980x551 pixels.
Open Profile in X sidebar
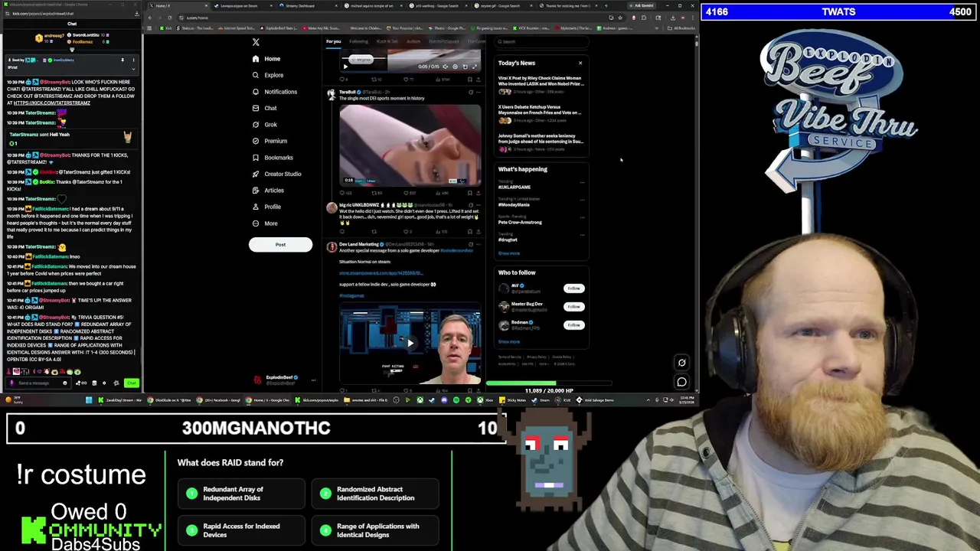(266, 207)
